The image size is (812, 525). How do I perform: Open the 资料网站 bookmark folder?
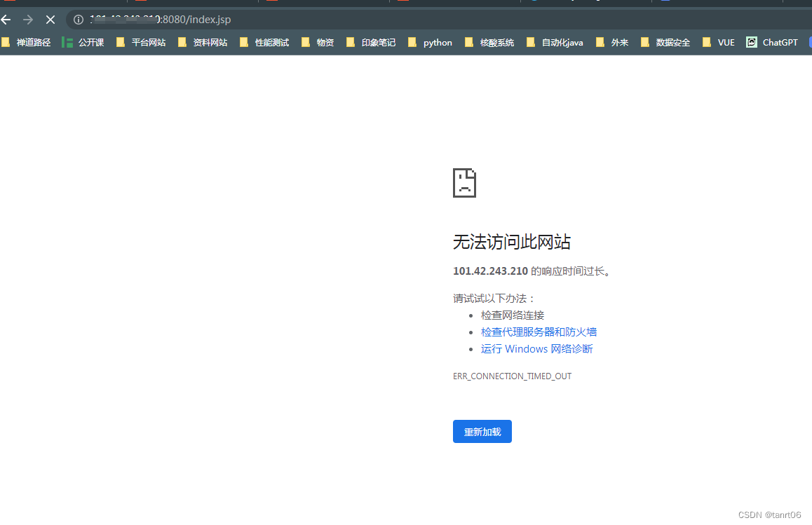(203, 43)
